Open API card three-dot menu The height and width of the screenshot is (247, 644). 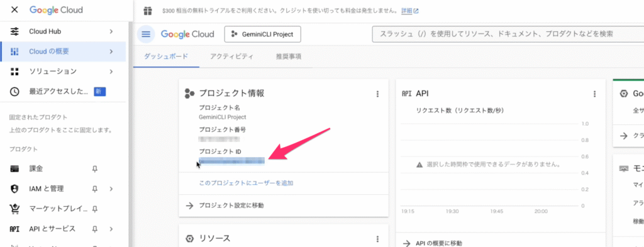(x=594, y=94)
